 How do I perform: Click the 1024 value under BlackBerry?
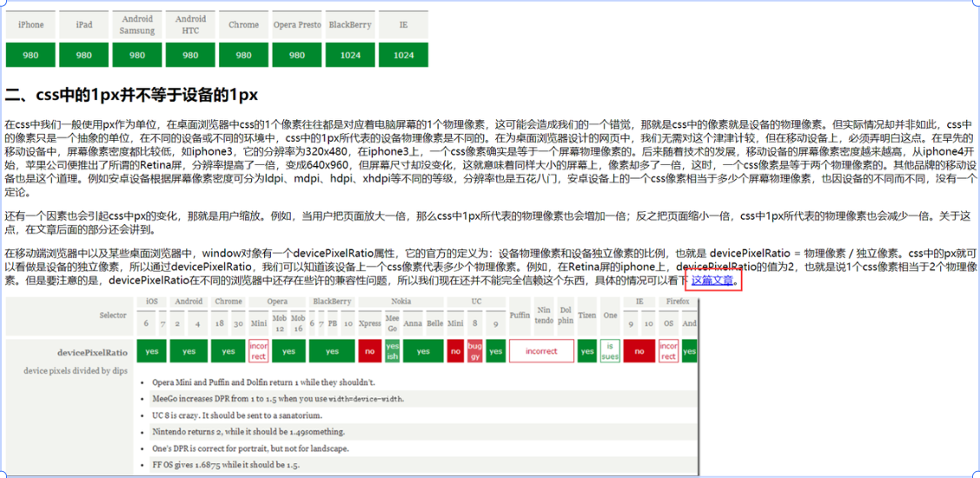(x=350, y=55)
